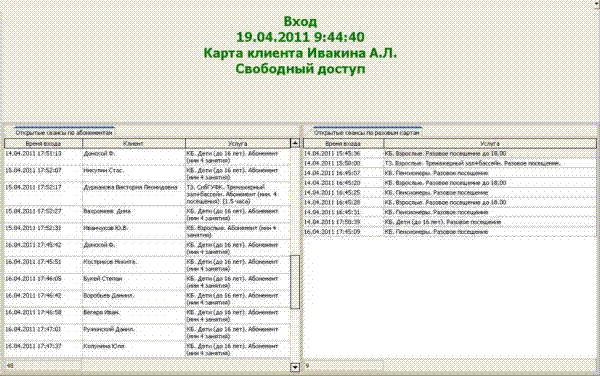Open the 'Открытые сеансы по разовым картам' tab
This screenshot has width=600, height=376.
click(x=367, y=132)
